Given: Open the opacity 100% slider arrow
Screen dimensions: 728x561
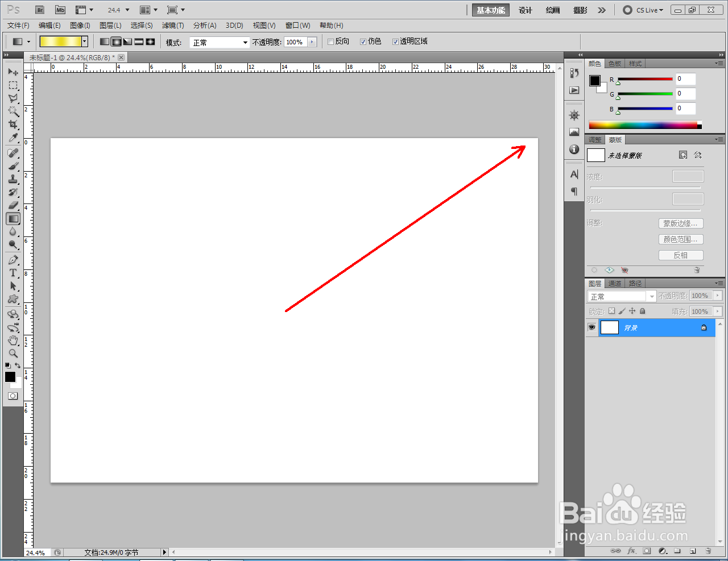Looking at the screenshot, I should click(312, 42).
